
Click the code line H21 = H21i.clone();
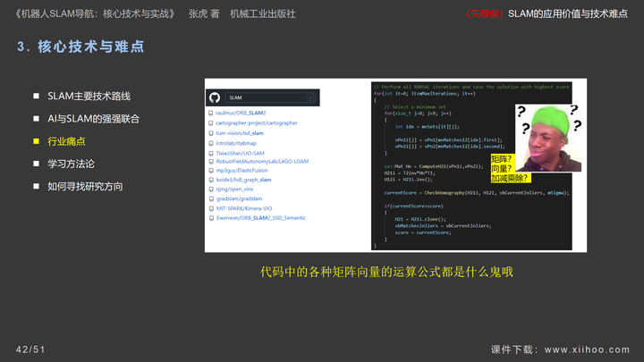click(420, 219)
